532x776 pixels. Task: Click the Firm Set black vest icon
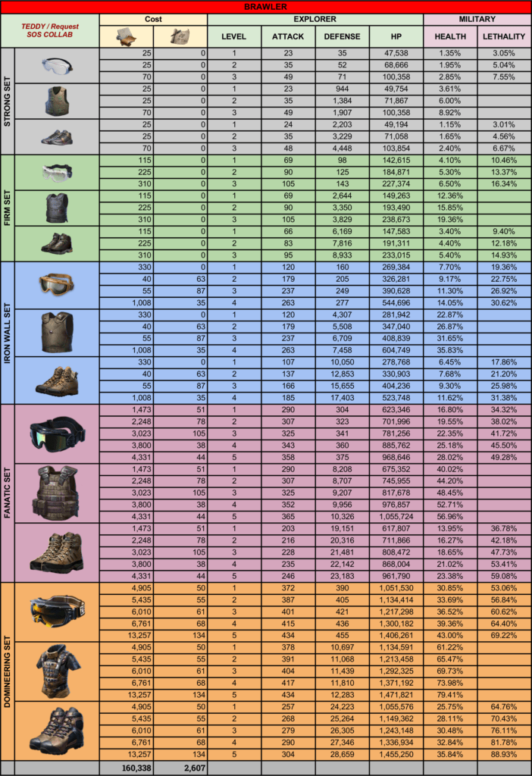click(x=57, y=208)
